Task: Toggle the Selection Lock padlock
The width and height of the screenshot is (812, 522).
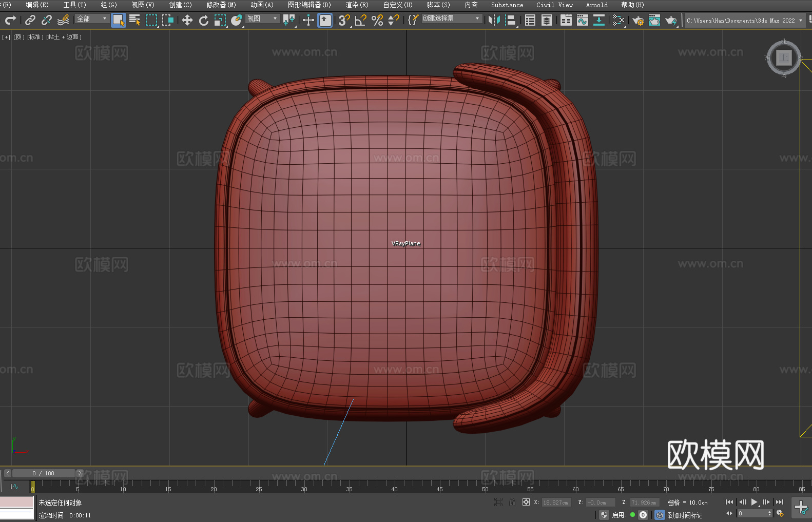Action: point(512,502)
